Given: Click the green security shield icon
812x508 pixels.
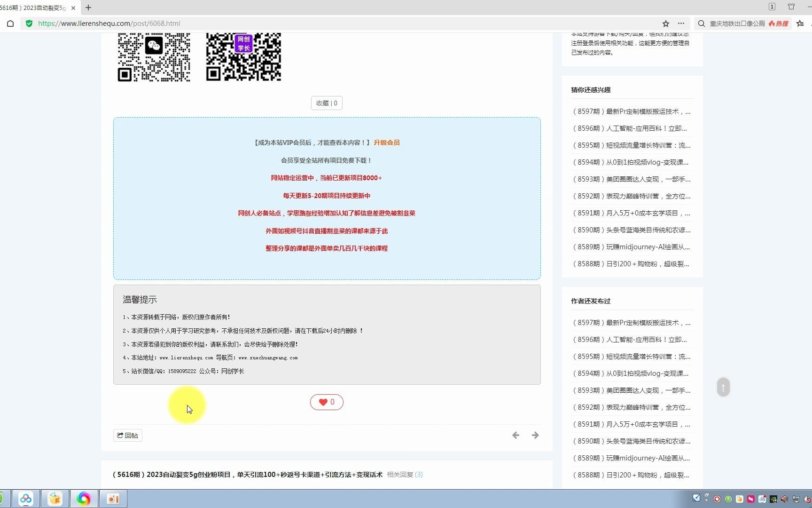Looking at the screenshot, I should [x=29, y=24].
